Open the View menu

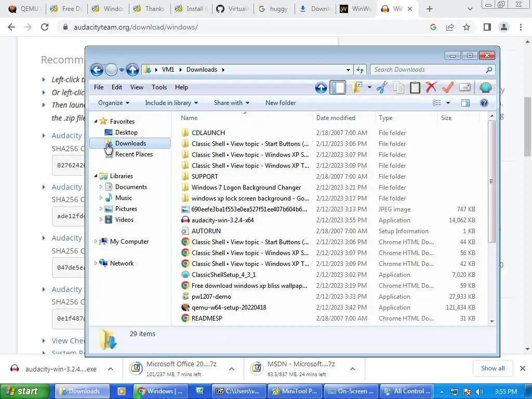[137, 87]
